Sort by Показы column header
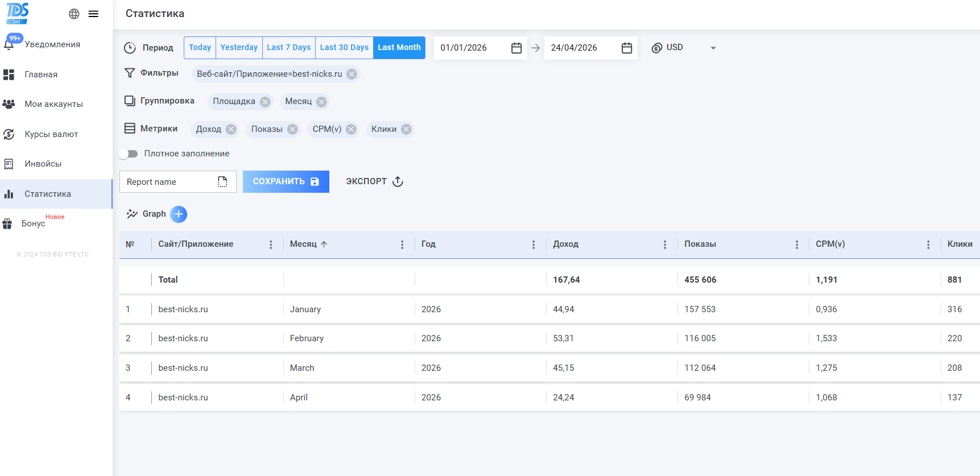The image size is (980, 476). pyautogui.click(x=700, y=244)
